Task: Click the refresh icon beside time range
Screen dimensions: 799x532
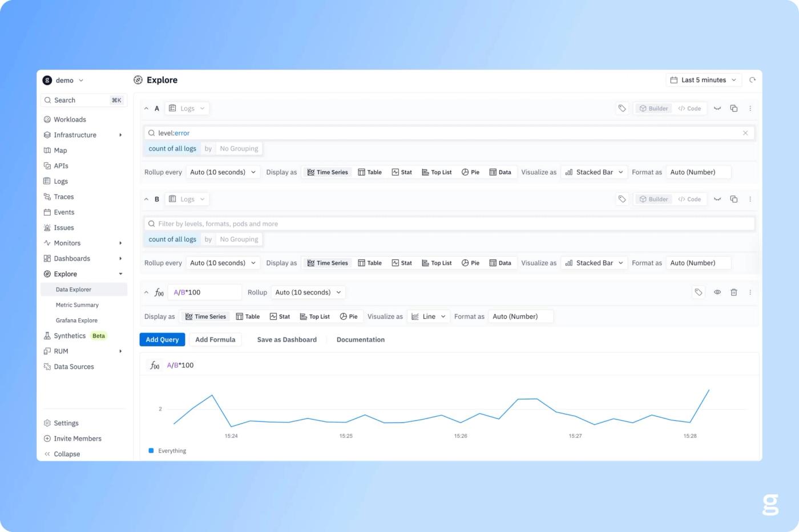Action: 752,80
